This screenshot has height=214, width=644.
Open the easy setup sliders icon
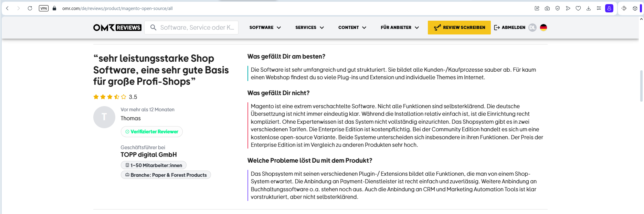[x=599, y=8]
